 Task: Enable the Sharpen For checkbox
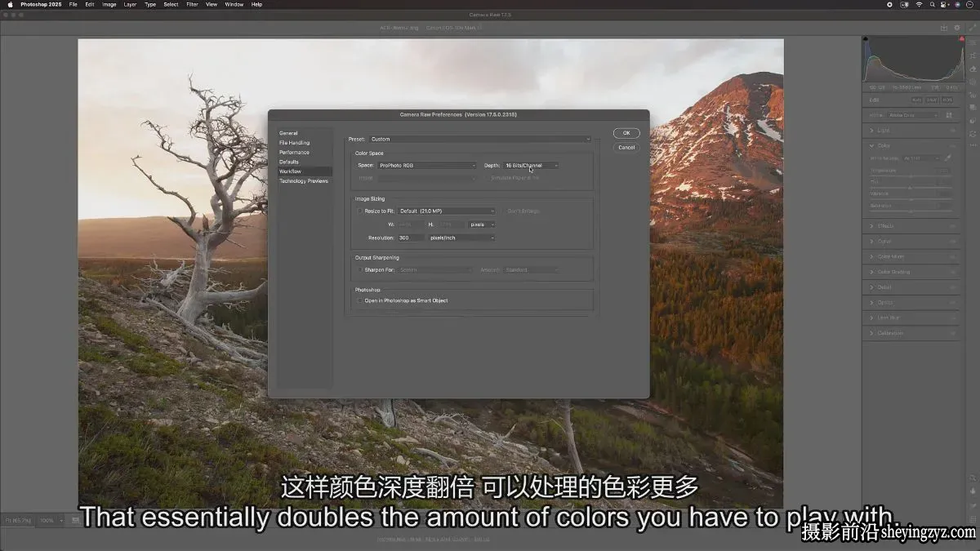[x=359, y=269]
